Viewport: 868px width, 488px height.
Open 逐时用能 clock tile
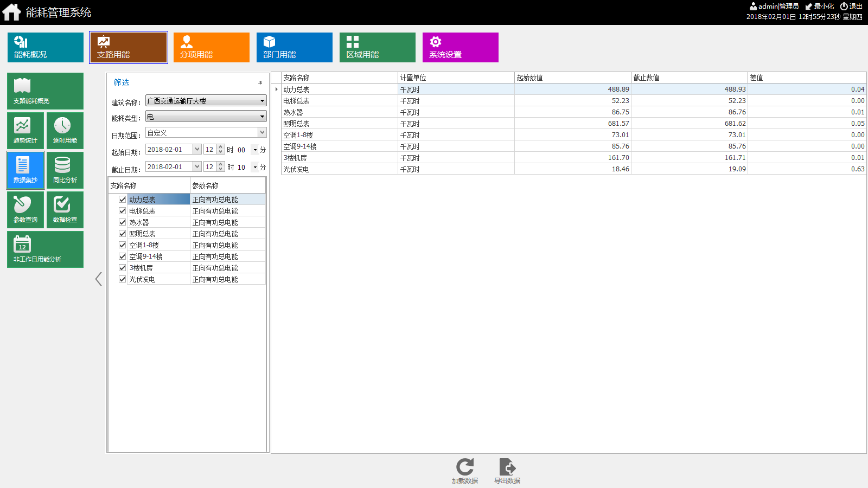pyautogui.click(x=65, y=131)
